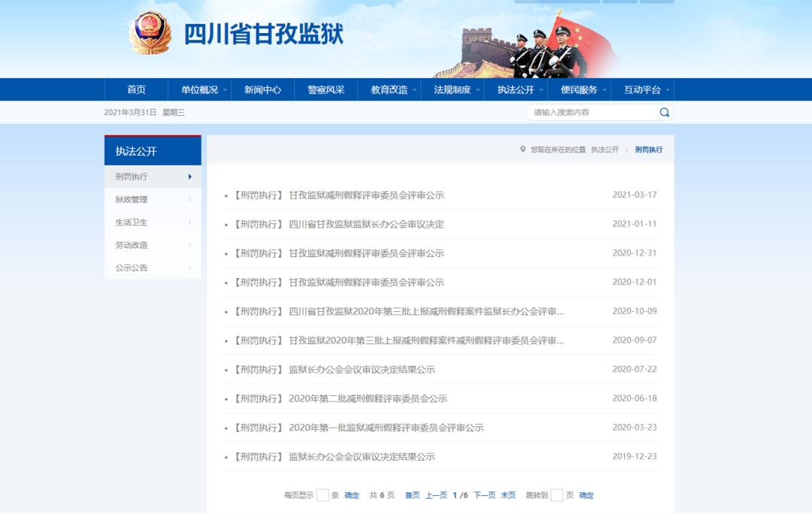
Task: Open the 单位概况 dropdown menu
Action: click(x=199, y=89)
